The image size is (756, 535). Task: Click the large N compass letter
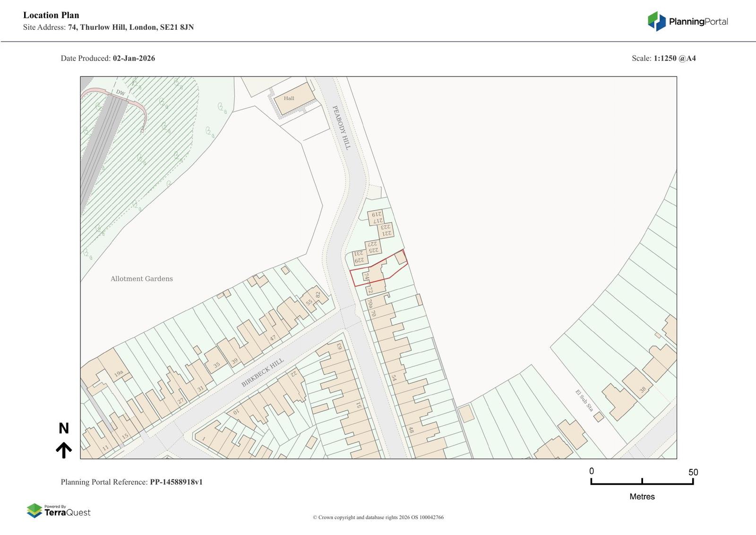[64, 428]
